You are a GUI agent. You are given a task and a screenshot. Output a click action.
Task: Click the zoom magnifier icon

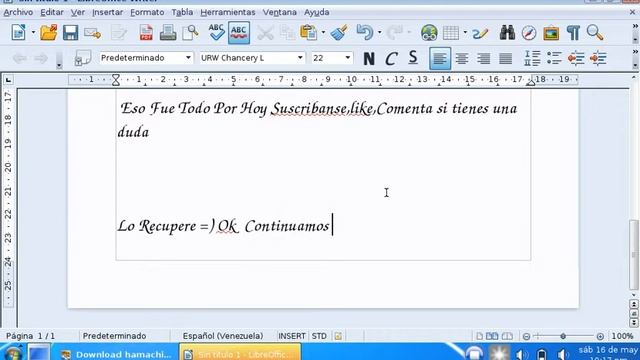click(x=595, y=33)
